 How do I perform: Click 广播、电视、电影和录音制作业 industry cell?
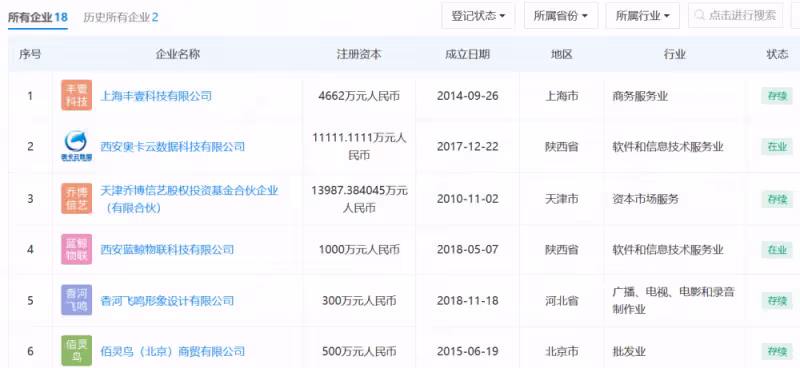point(673,300)
